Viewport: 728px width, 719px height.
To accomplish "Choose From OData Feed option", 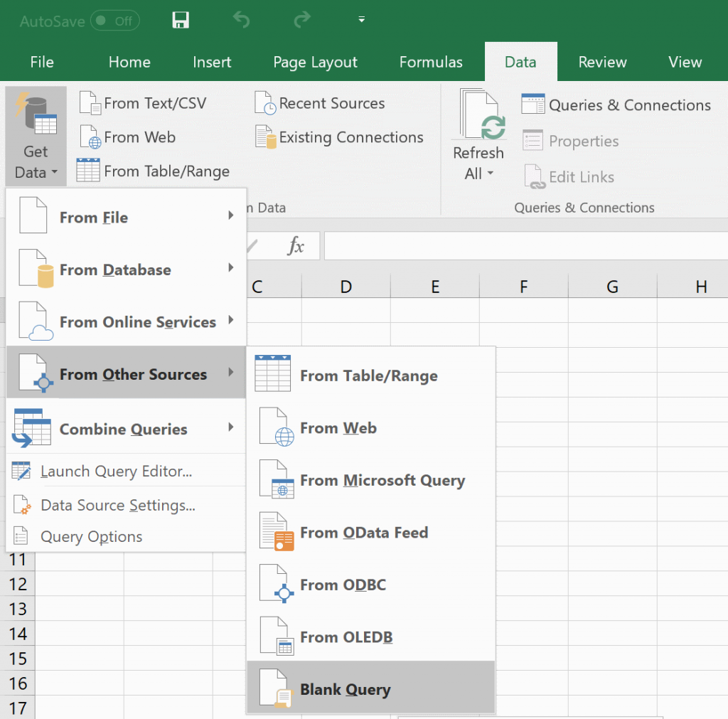I will pos(363,533).
